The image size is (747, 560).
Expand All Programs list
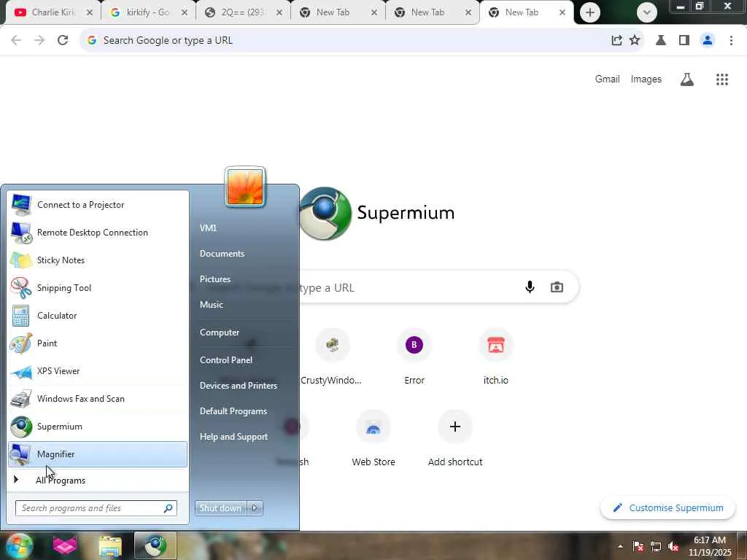pyautogui.click(x=98, y=480)
